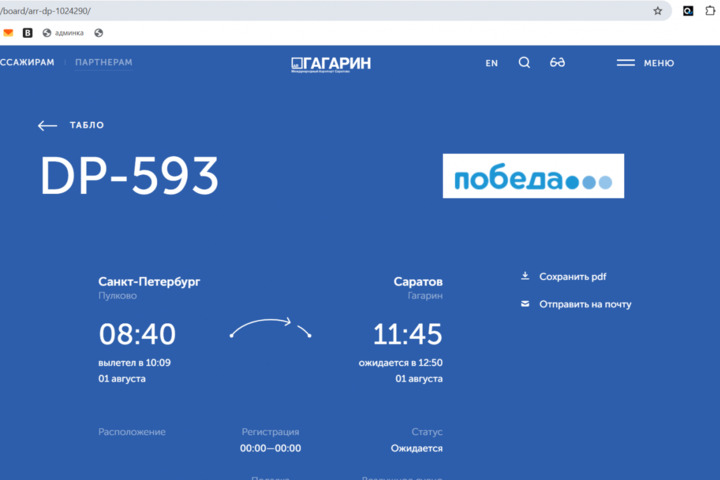The image size is (720, 480).
Task: Click the scheduled arrival time 11:45
Action: tap(408, 334)
